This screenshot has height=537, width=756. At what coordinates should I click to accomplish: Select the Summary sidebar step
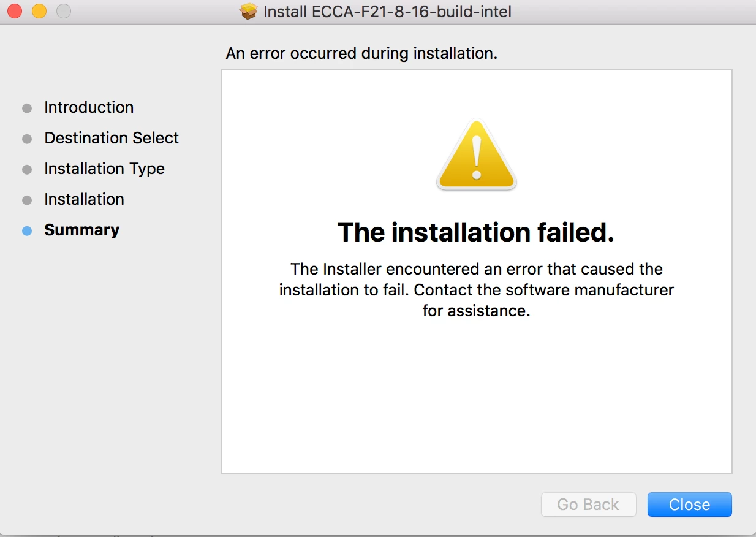click(82, 230)
